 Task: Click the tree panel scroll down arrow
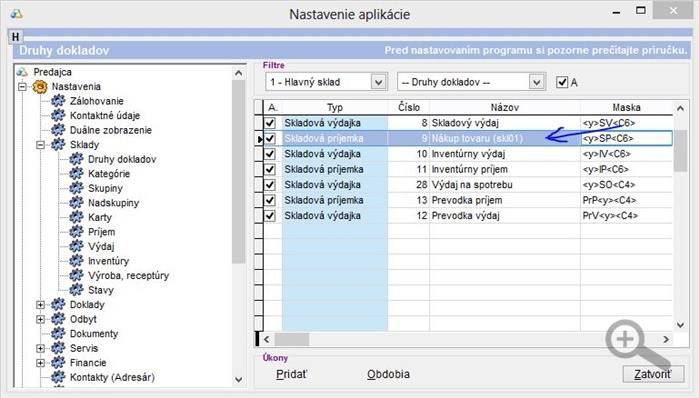tap(238, 380)
